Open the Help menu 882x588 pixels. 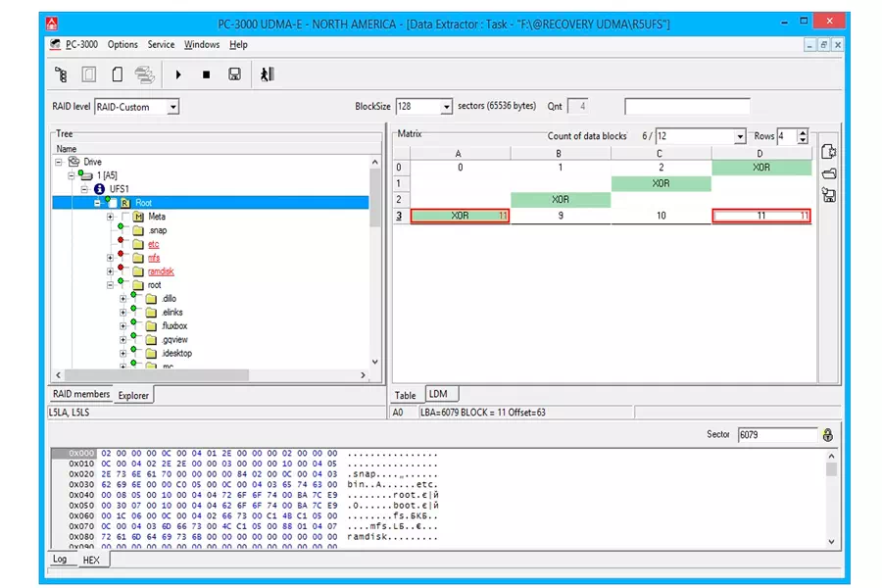238,44
